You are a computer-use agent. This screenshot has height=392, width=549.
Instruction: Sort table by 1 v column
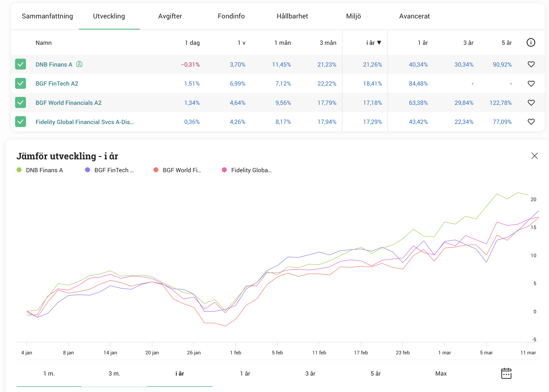tap(242, 43)
